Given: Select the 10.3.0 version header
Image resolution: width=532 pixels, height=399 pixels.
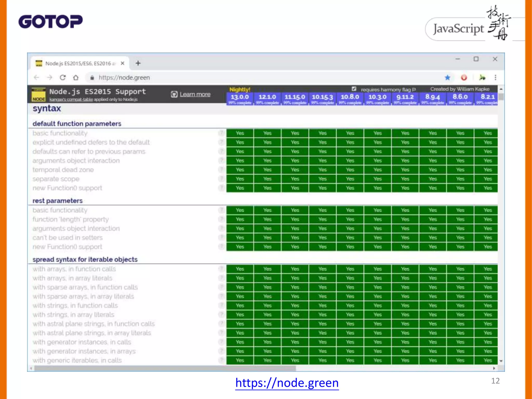Looking at the screenshot, I should click(x=377, y=99).
